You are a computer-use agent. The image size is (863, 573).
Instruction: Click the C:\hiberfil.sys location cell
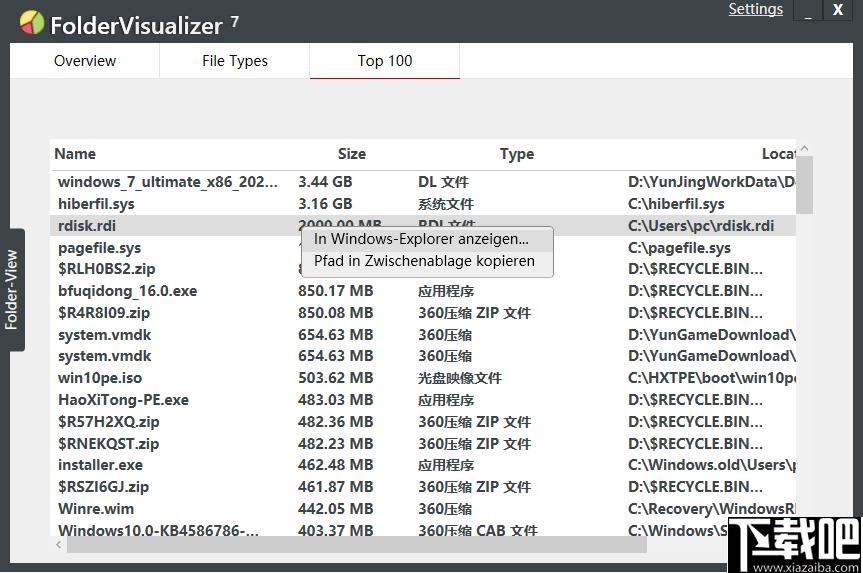point(676,204)
